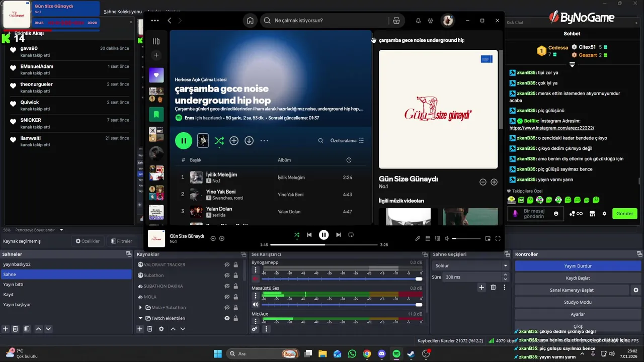The height and width of the screenshot is (362, 644).
Task: Select Yayın bitti scene
Action: coord(66,285)
